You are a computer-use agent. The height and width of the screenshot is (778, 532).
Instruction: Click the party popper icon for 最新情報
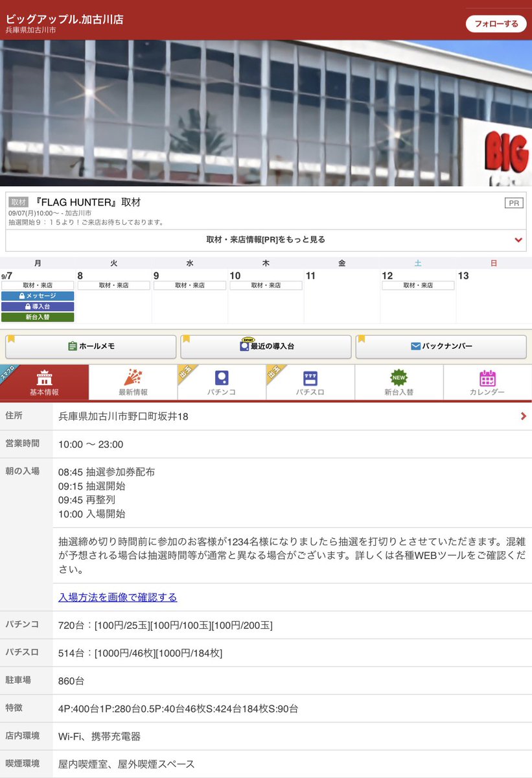tap(133, 377)
